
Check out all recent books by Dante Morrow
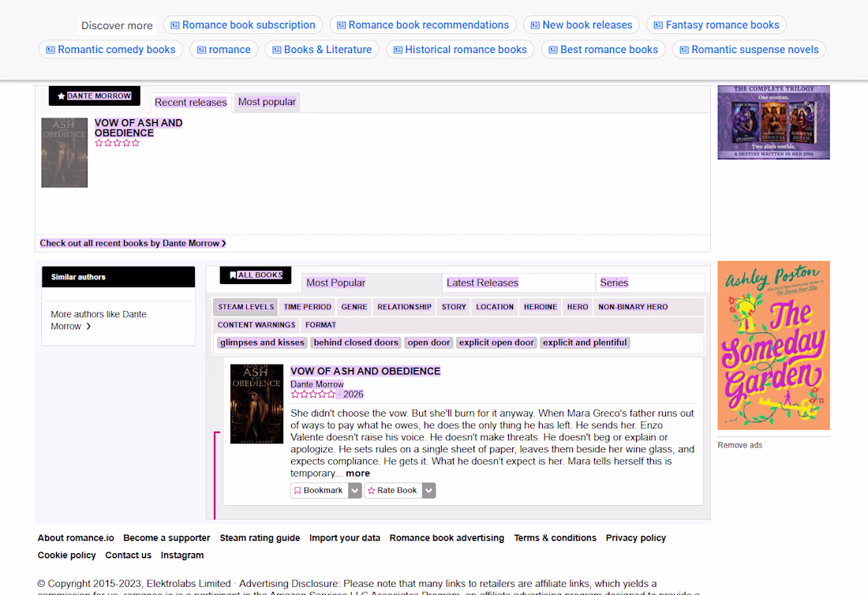(133, 243)
